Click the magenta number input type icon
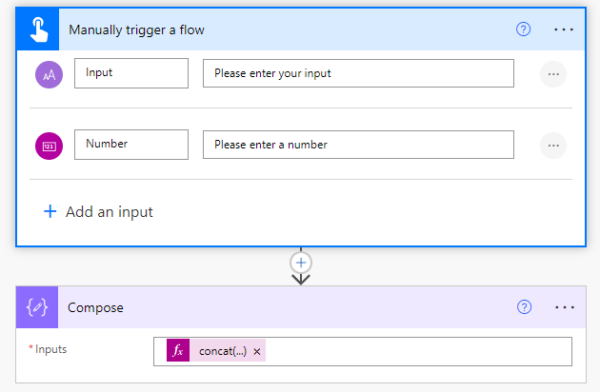 point(49,146)
